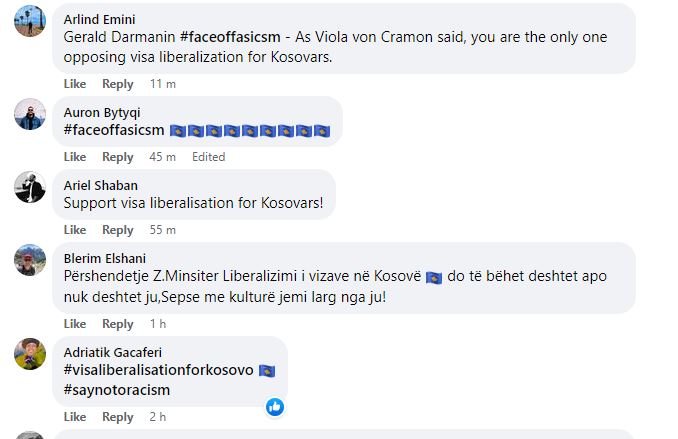This screenshot has height=439, width=678.
Task: Reply to Arlind Emini's comment
Action: [x=118, y=84]
